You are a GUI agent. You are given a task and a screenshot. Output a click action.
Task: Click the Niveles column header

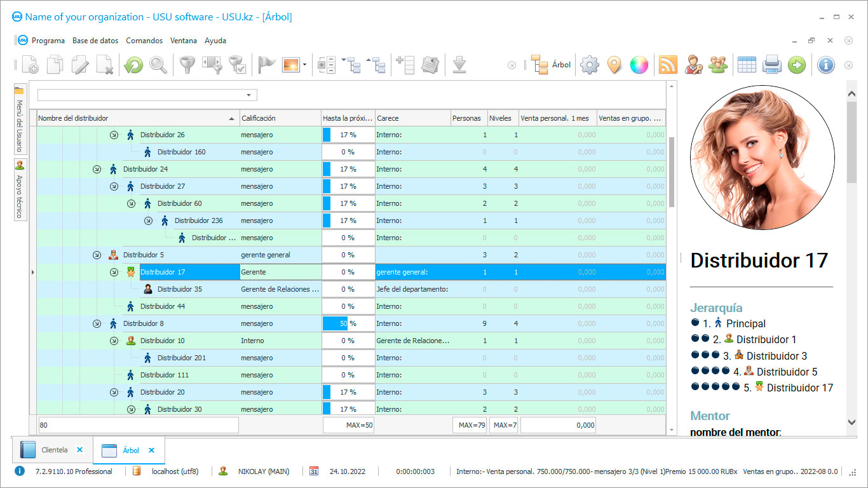pos(503,118)
